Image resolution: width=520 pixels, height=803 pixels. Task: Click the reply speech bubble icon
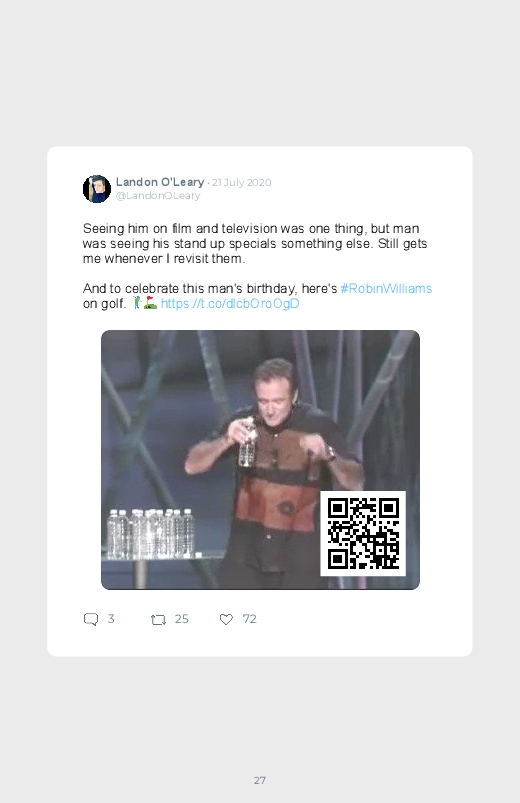[91, 619]
